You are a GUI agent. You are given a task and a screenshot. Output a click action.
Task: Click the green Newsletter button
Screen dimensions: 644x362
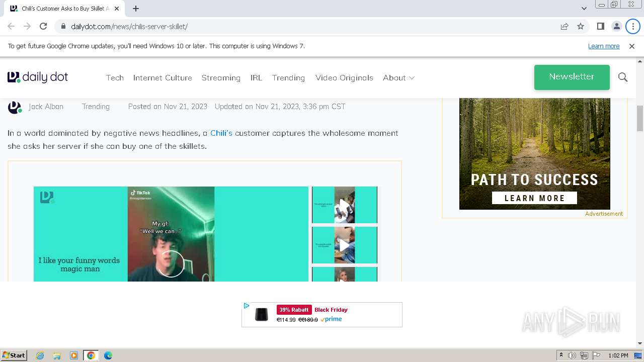(x=572, y=77)
